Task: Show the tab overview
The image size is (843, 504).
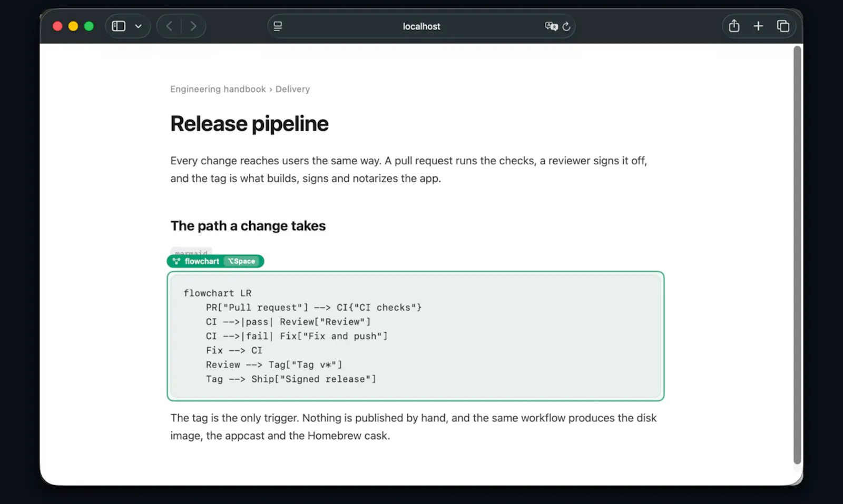Action: 783,26
